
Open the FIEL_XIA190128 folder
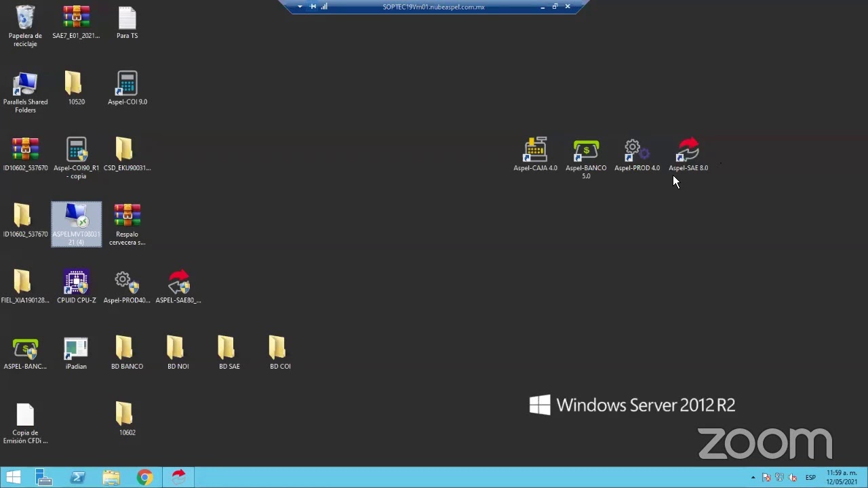point(25,287)
